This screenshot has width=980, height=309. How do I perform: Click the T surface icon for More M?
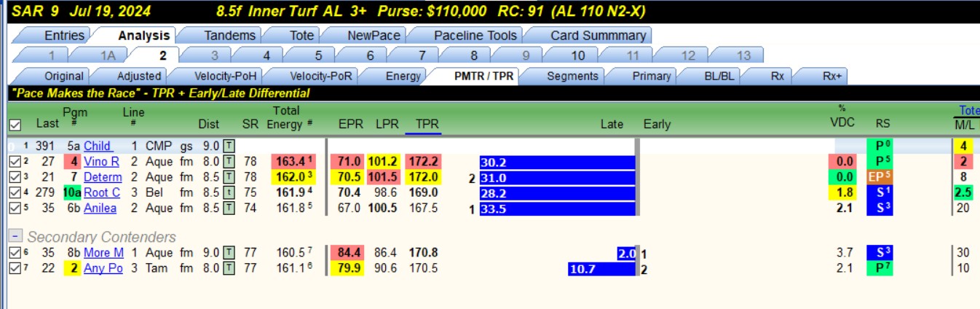(229, 253)
